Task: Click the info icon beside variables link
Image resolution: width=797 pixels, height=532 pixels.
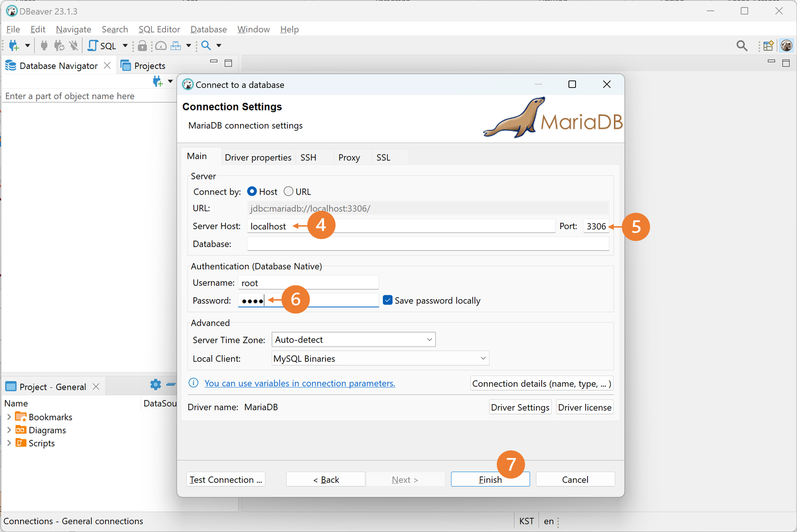Action: [193, 383]
